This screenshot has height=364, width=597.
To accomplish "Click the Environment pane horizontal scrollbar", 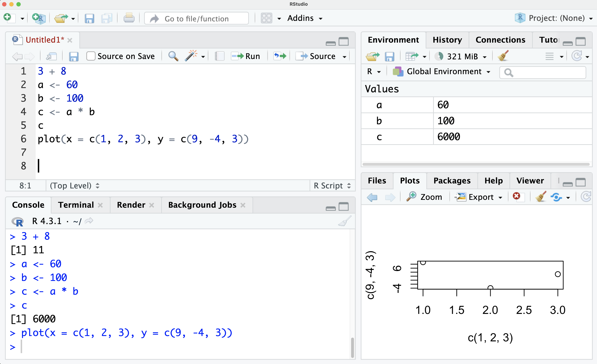I will click(x=476, y=165).
